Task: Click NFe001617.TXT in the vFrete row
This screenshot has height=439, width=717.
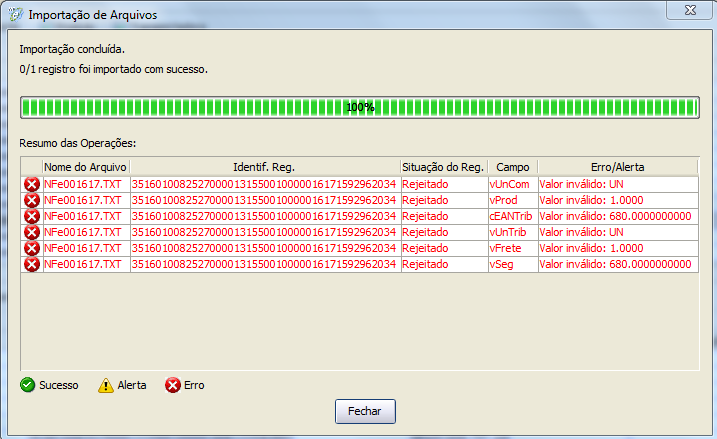Action: coord(83,248)
